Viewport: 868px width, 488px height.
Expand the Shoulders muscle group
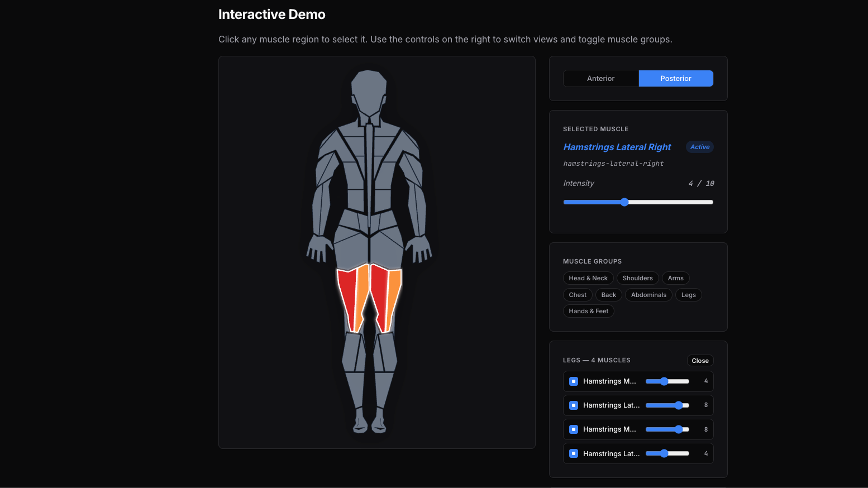pos(638,278)
